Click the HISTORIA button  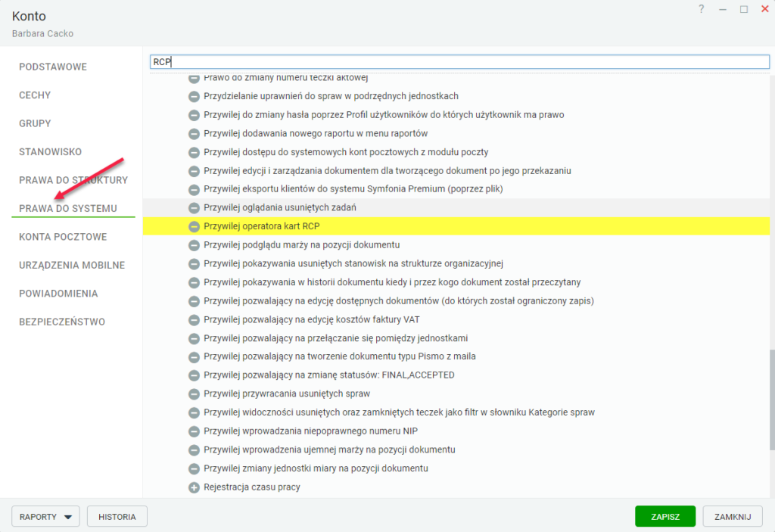[x=117, y=517]
